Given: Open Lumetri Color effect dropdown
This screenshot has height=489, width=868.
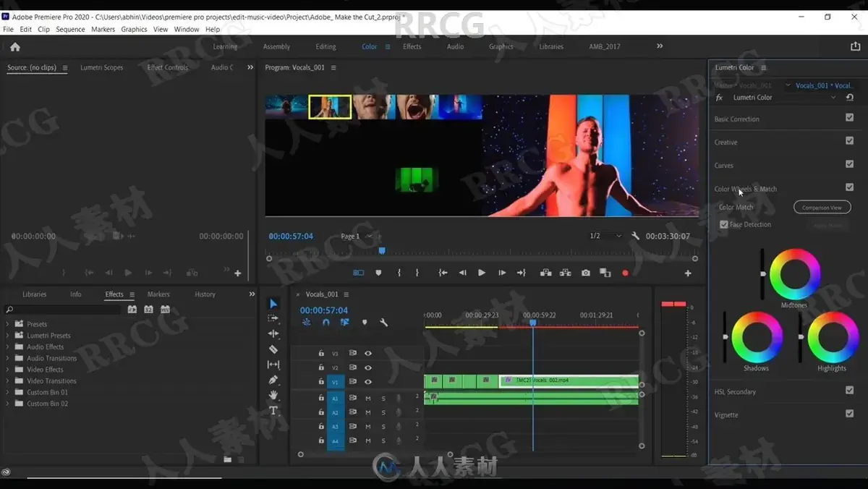Looking at the screenshot, I should [833, 98].
